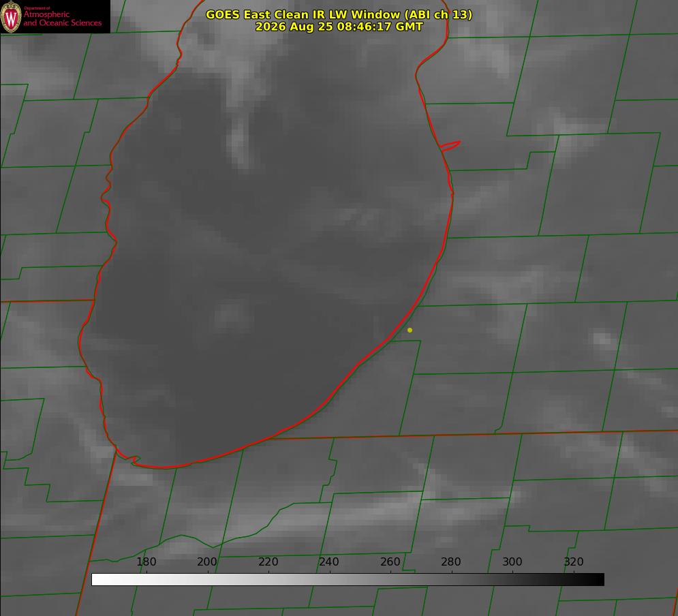
Task: Click the colorbar label 320
Action: click(574, 561)
